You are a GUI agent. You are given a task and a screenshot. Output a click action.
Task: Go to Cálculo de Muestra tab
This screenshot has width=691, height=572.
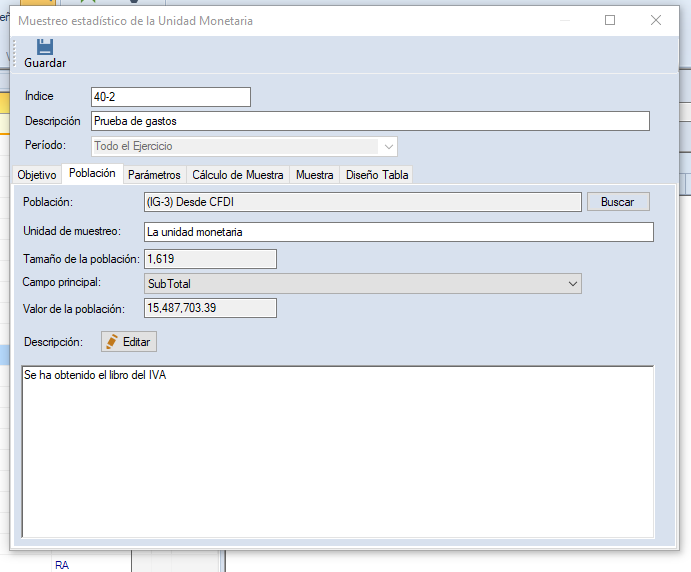click(238, 175)
